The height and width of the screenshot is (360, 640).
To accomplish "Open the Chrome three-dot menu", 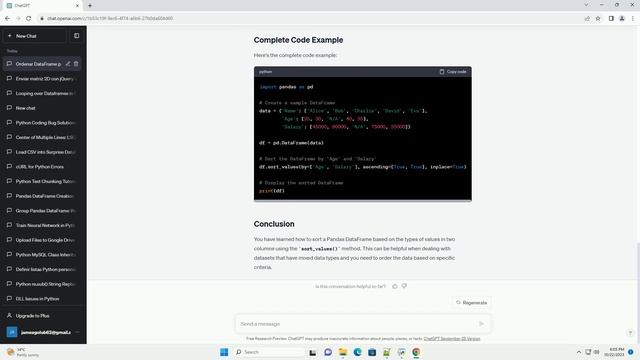I will coord(633,18).
